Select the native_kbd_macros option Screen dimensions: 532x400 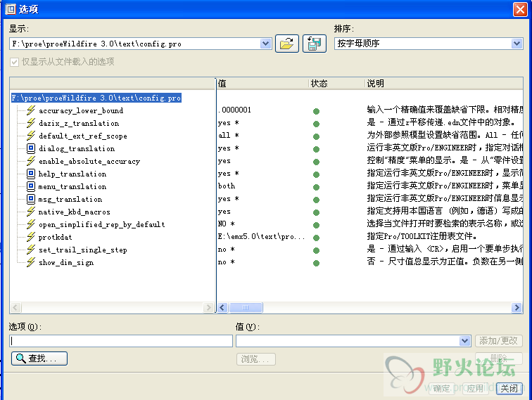coord(75,212)
